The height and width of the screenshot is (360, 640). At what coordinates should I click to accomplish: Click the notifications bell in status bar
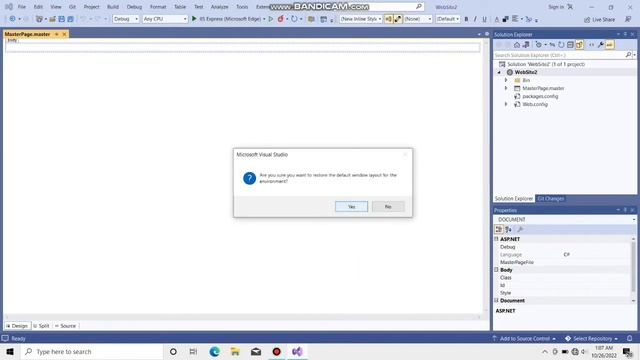(x=629, y=338)
